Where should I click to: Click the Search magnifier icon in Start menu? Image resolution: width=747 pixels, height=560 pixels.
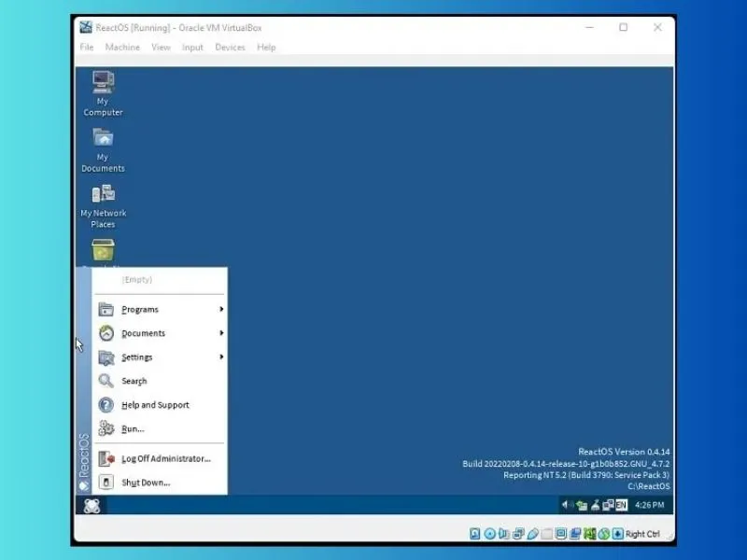click(106, 381)
